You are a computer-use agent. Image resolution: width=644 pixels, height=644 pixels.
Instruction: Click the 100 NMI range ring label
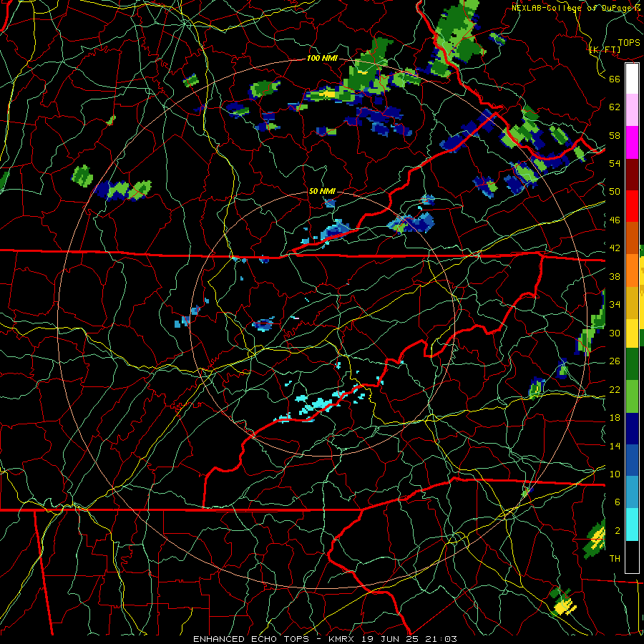[322, 59]
